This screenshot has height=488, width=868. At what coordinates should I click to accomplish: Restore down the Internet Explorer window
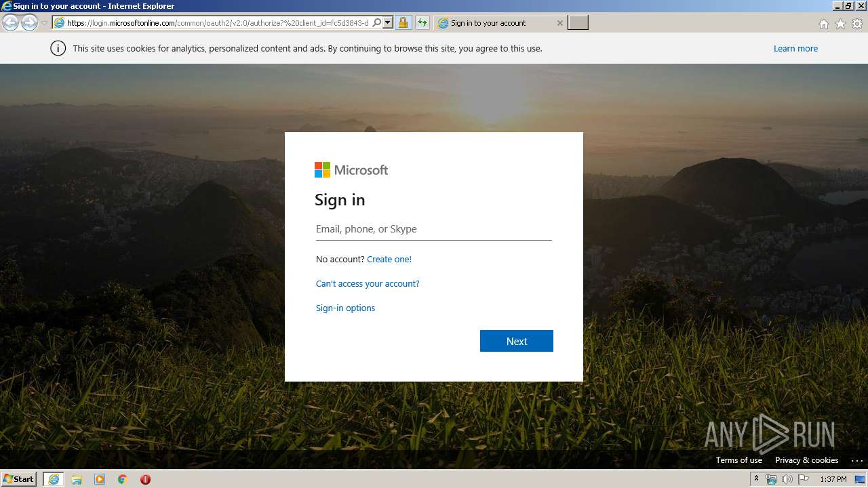point(848,6)
